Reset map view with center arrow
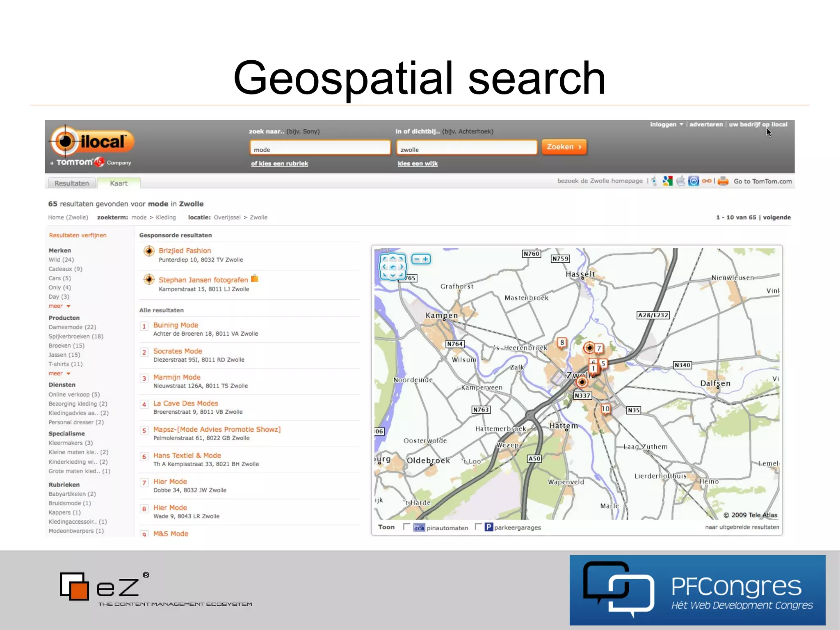Image resolution: width=840 pixels, height=630 pixels. point(393,267)
